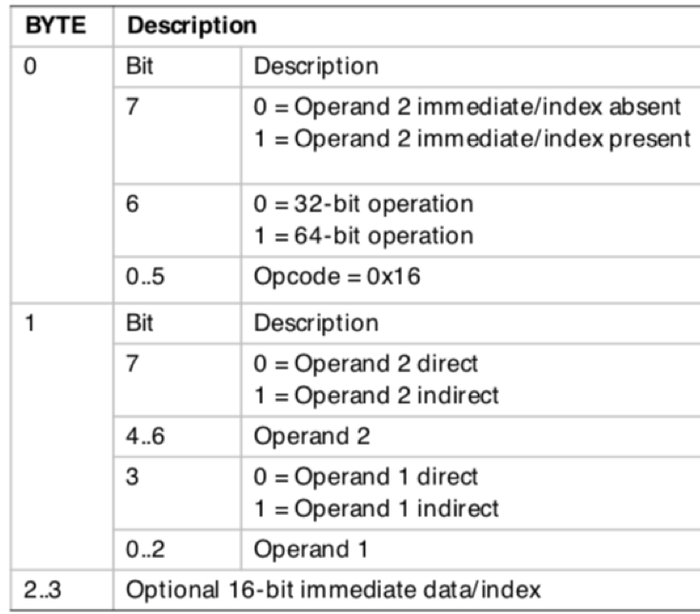Click the BYTE column header

pos(56,26)
